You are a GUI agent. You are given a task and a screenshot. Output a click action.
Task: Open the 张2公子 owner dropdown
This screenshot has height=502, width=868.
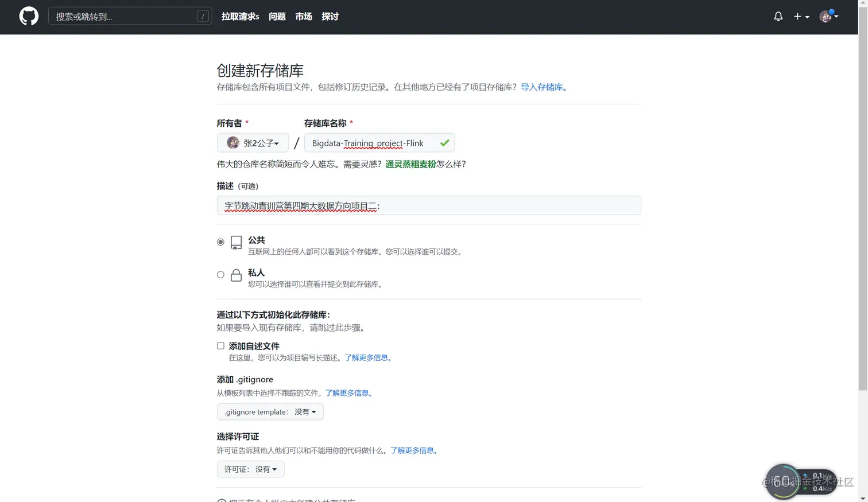point(253,142)
